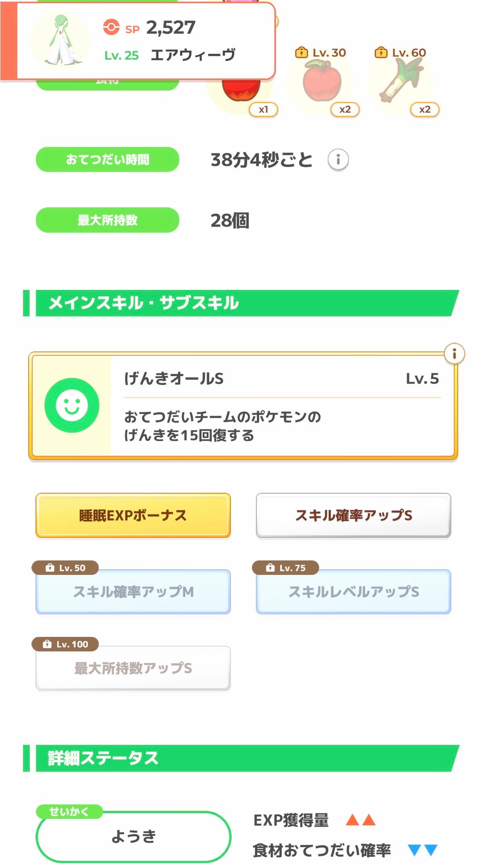Select the 睡眠EXPボーナス sub skill

(133, 515)
